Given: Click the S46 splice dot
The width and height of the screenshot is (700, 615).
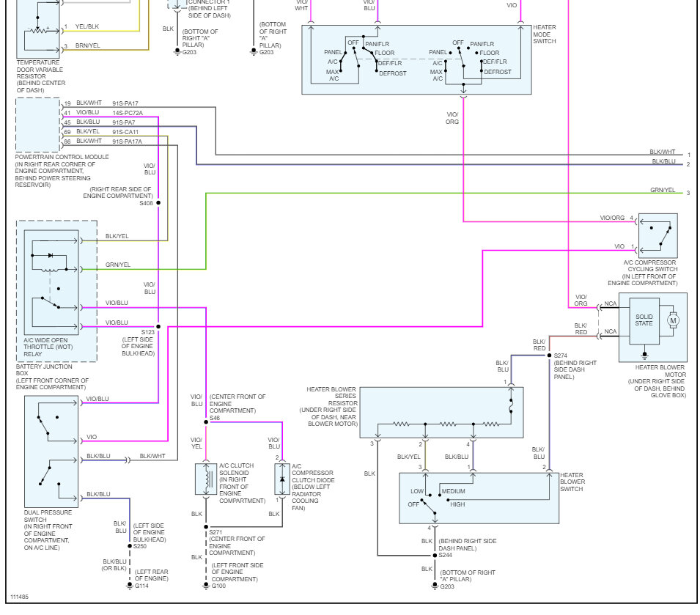Looking at the screenshot, I should (206, 421).
